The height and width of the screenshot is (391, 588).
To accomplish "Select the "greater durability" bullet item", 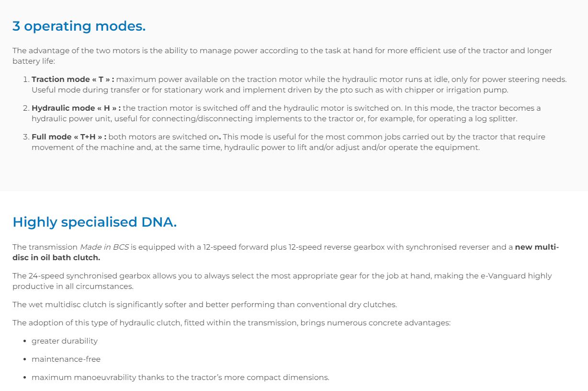I will 65,341.
